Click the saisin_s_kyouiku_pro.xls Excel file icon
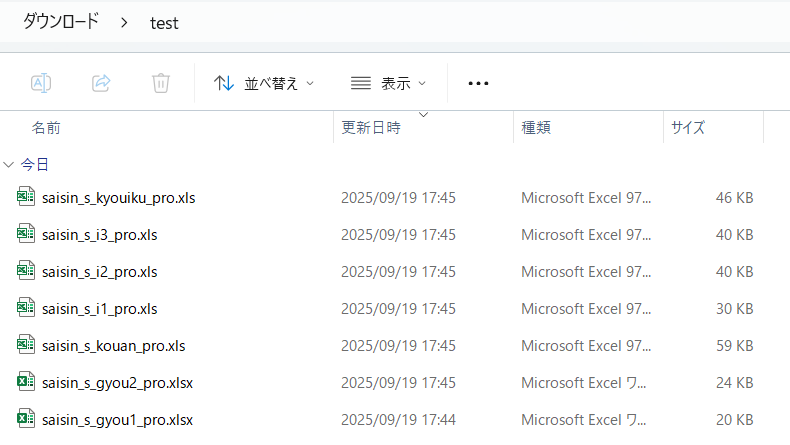This screenshot has width=790, height=445. 26,197
